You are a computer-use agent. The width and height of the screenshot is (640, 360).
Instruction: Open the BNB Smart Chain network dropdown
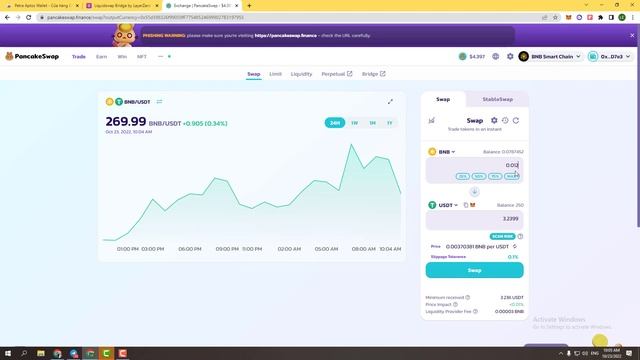[x=550, y=56]
